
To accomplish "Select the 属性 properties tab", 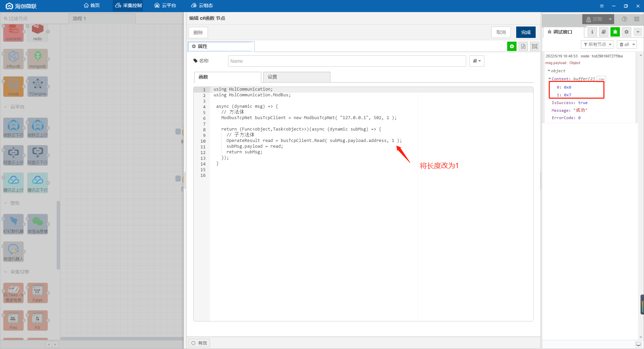I will (x=221, y=46).
